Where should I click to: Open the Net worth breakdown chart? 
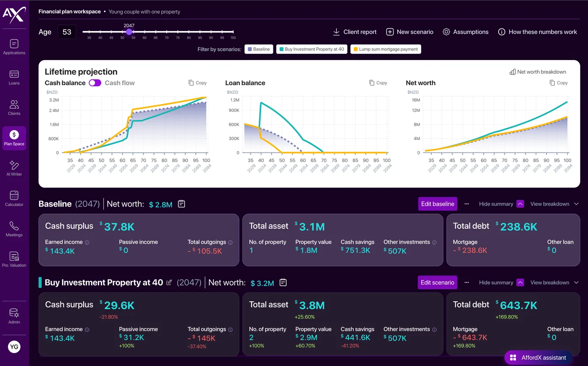(538, 72)
